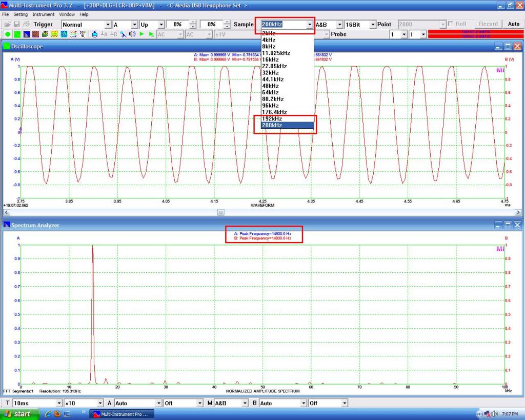Pick 22.05kHz from the sample list

pos(287,66)
